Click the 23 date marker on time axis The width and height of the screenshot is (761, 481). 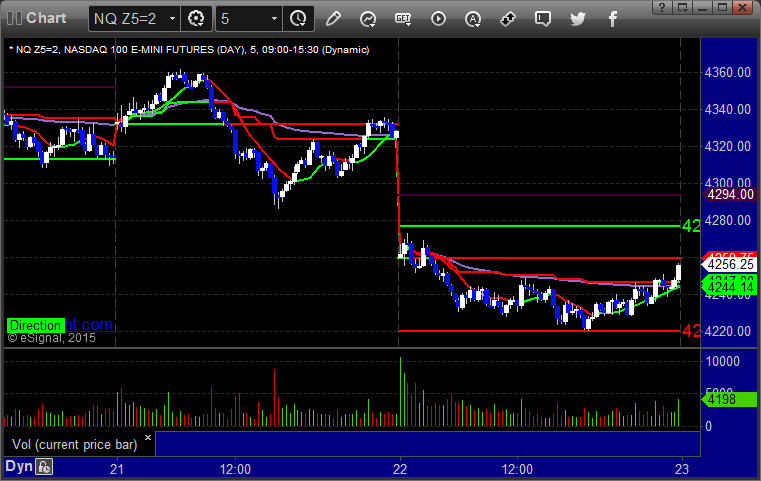(x=682, y=469)
